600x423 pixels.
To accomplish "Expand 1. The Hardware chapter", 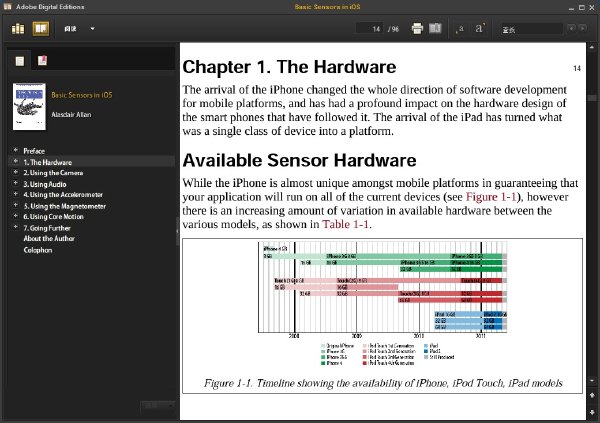I will coord(16,161).
